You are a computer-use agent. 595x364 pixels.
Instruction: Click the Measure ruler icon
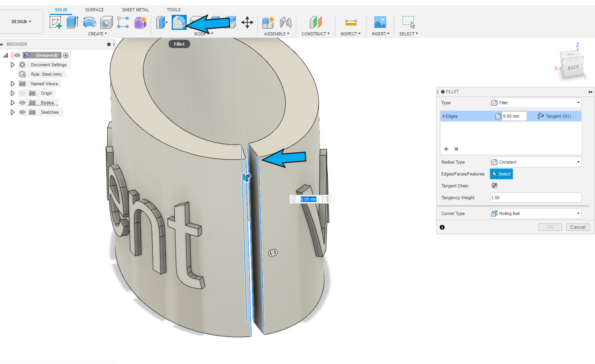[351, 22]
